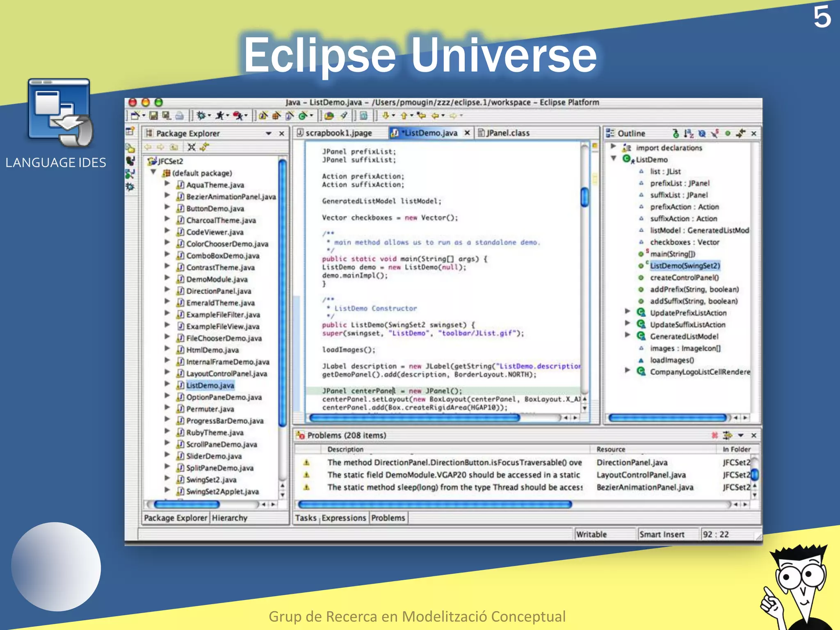The width and height of the screenshot is (840, 630).
Task: Click the Problems horizontal scrollbar thumb
Action: (x=435, y=504)
